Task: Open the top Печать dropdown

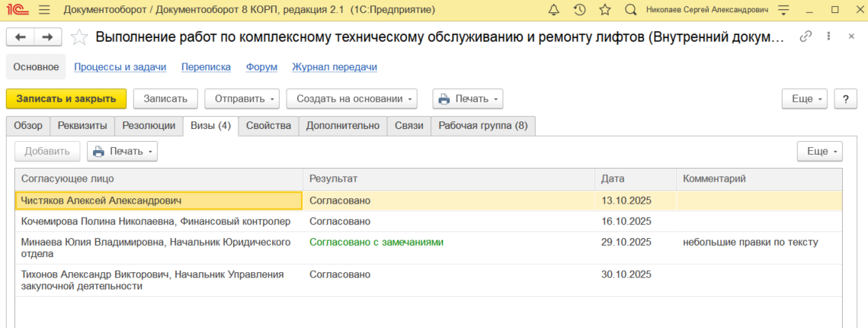Action: click(468, 98)
